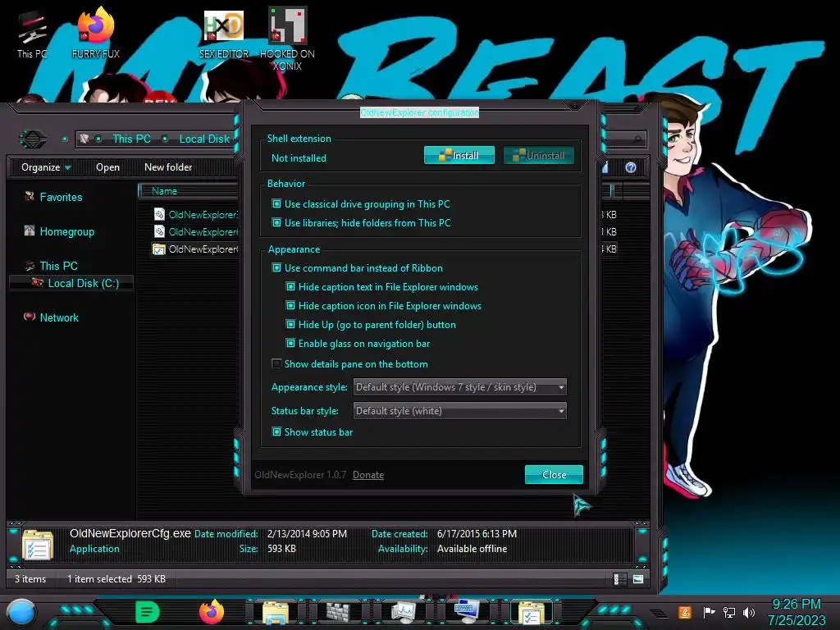Toggle Hide Up (go to parent folder) button
Screen dimensions: 840x630
point(290,325)
